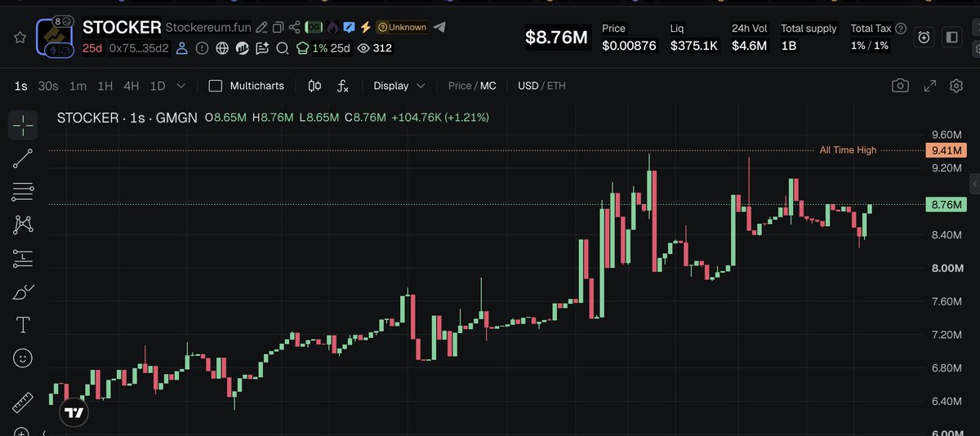Open the Telegram paper-plane link

coord(439,27)
